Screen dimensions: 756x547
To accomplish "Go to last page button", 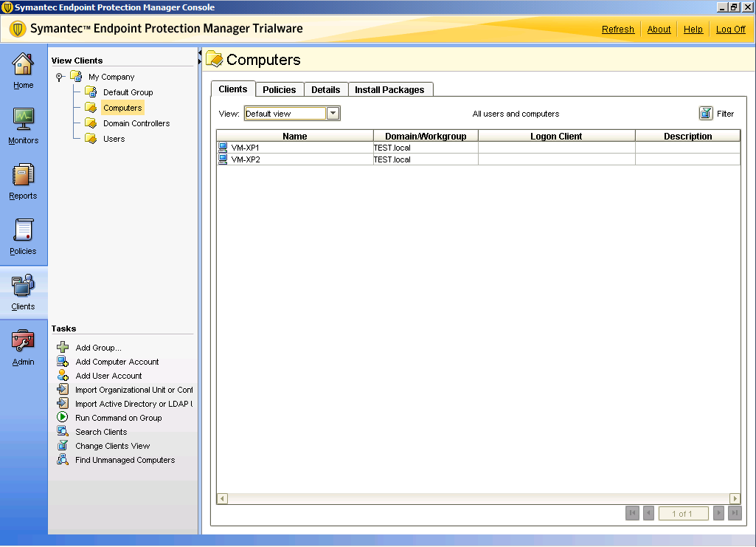I will click(735, 513).
